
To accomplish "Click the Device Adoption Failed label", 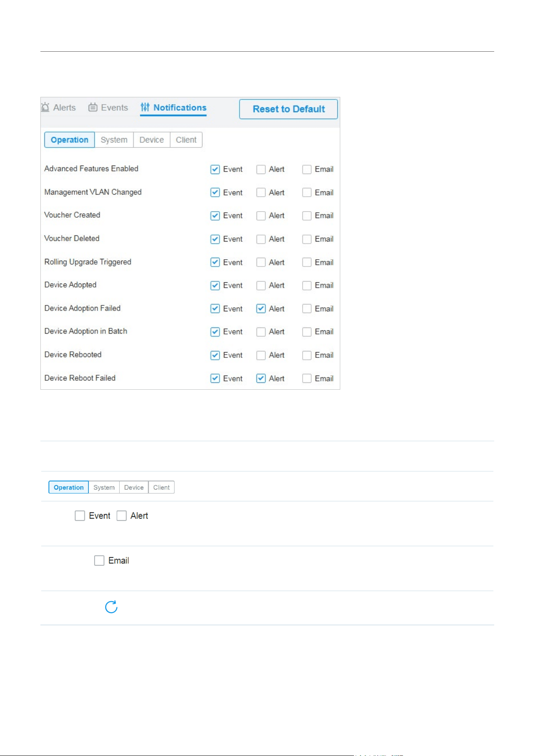I will (82, 308).
